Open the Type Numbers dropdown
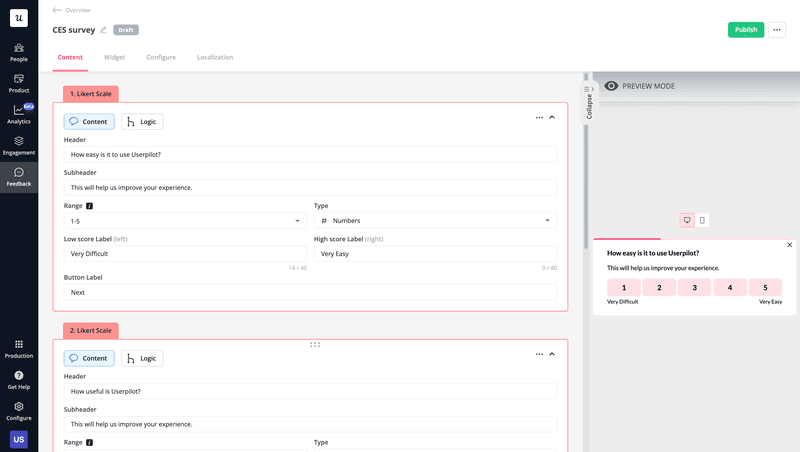Image resolution: width=800 pixels, height=452 pixels. (x=435, y=220)
